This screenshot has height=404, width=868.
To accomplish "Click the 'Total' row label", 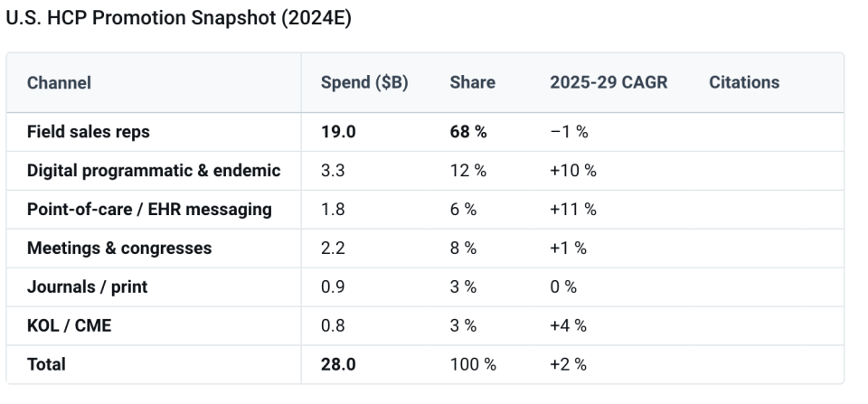I will (x=46, y=365).
